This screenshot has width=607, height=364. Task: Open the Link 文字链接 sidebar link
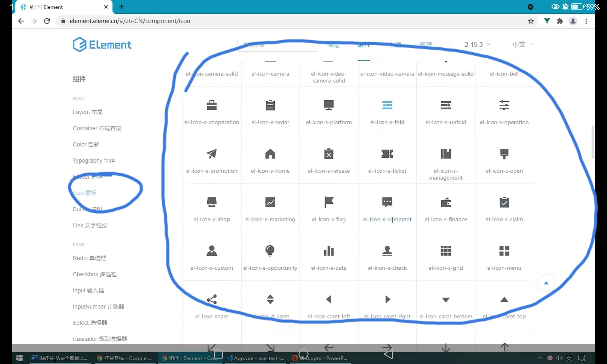[90, 225]
